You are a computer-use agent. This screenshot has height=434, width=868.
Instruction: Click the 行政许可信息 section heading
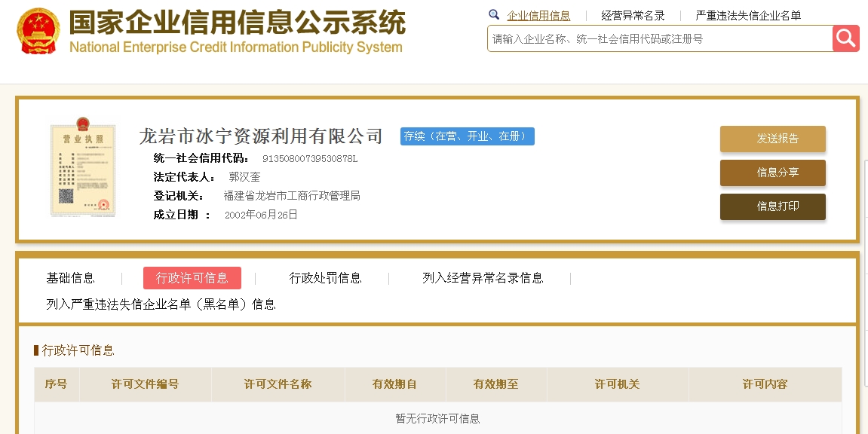click(x=78, y=350)
